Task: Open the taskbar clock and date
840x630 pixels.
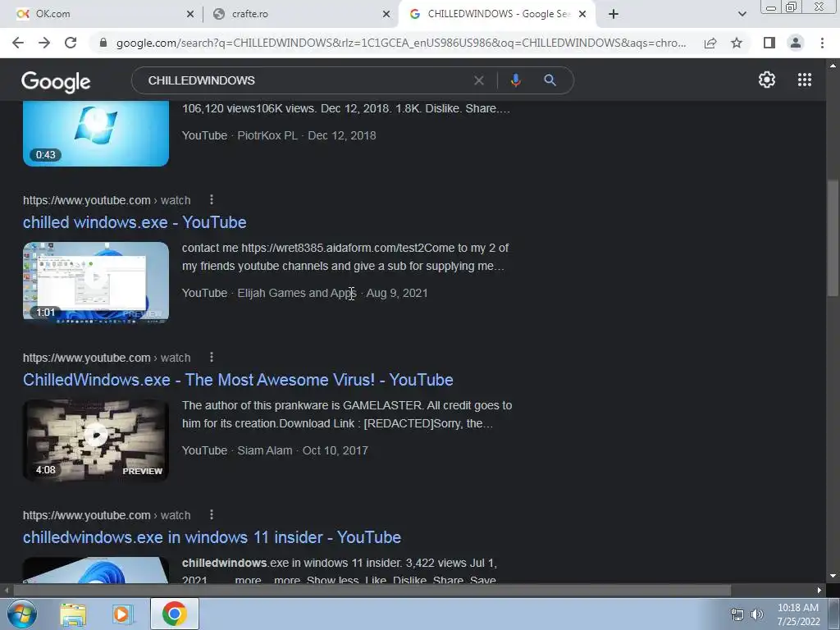Action: tap(798, 614)
